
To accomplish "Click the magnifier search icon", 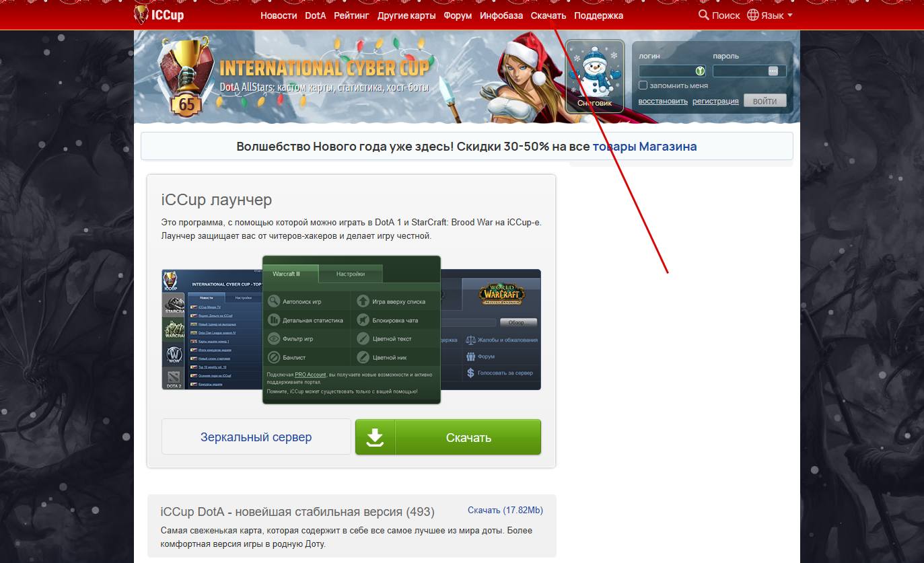I will pyautogui.click(x=704, y=15).
